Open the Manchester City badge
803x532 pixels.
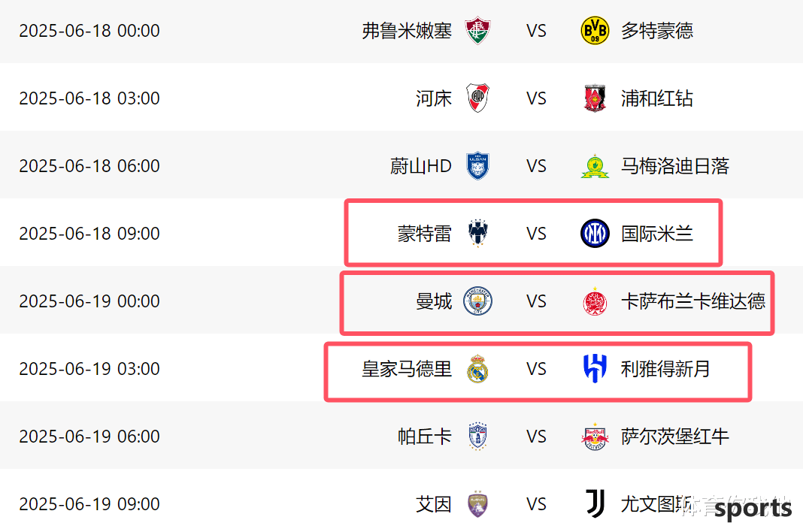tap(477, 301)
